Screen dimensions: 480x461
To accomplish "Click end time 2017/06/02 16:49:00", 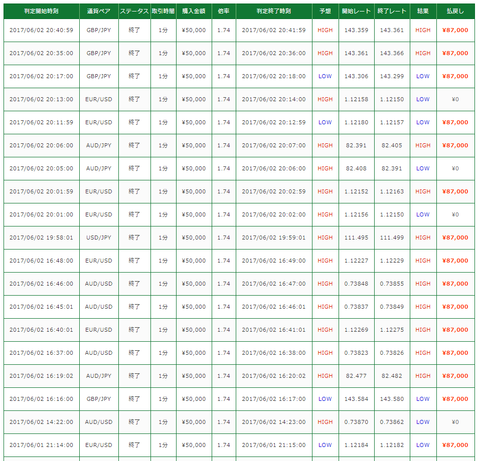I will coord(274,261).
